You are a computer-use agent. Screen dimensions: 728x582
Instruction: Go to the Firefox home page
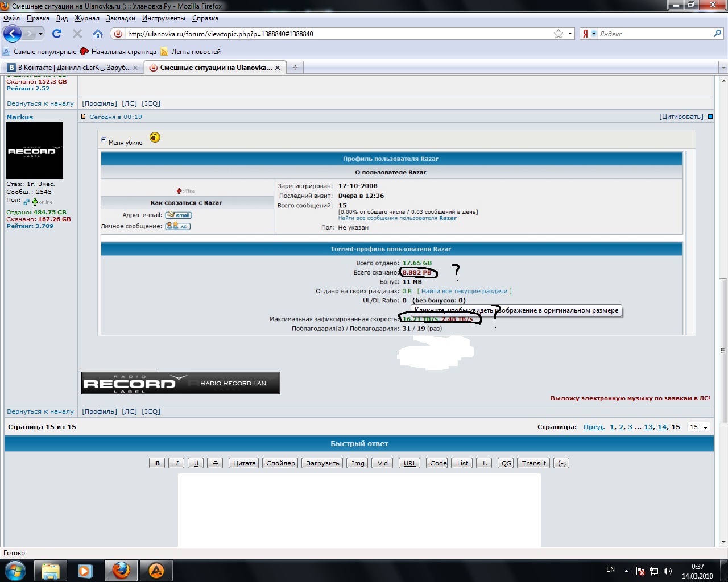tap(98, 34)
